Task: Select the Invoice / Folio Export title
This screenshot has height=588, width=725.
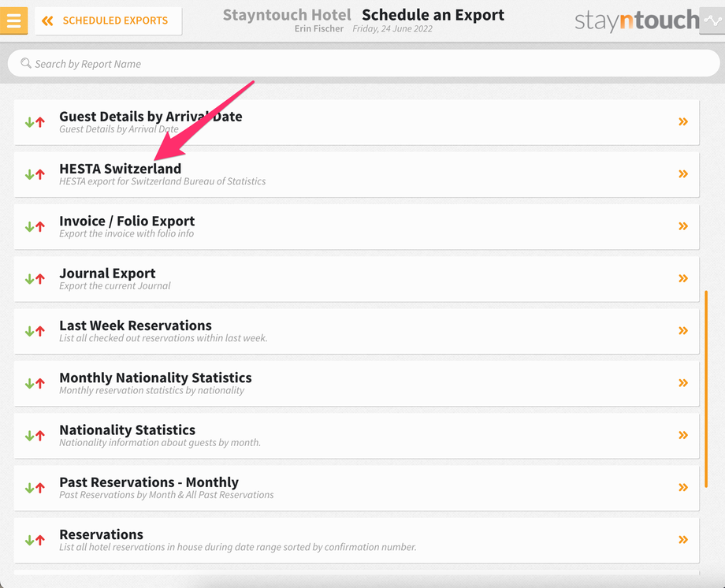Action: click(x=127, y=221)
